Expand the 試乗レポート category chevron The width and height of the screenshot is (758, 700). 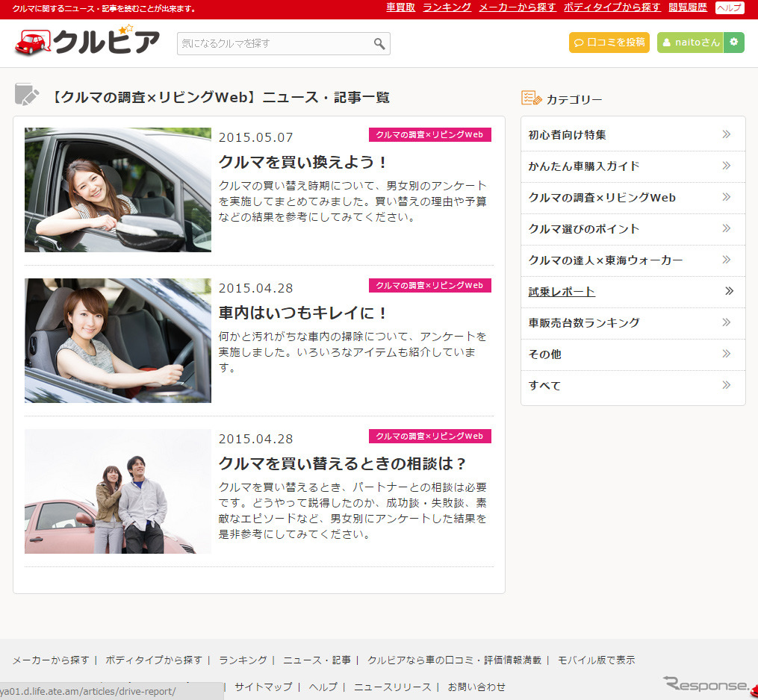[x=730, y=291]
